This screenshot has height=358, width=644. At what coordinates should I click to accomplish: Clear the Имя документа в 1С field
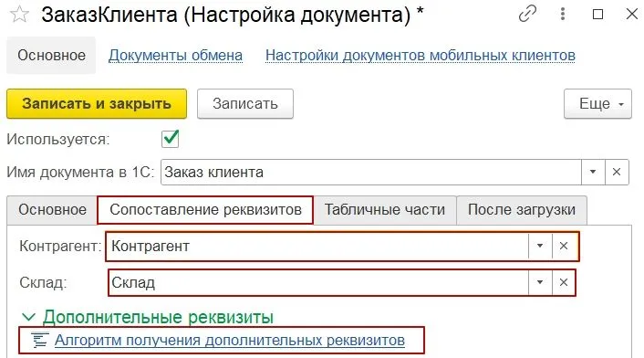[617, 172]
